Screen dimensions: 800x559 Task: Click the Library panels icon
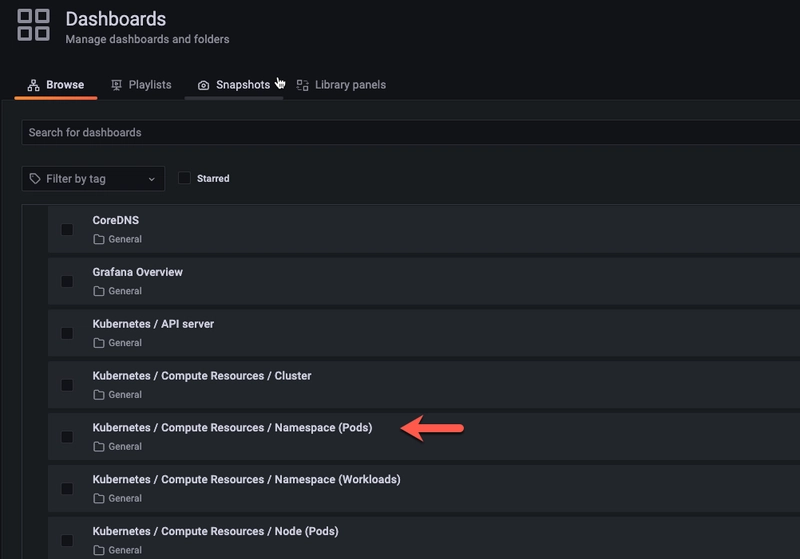pyautogui.click(x=303, y=86)
